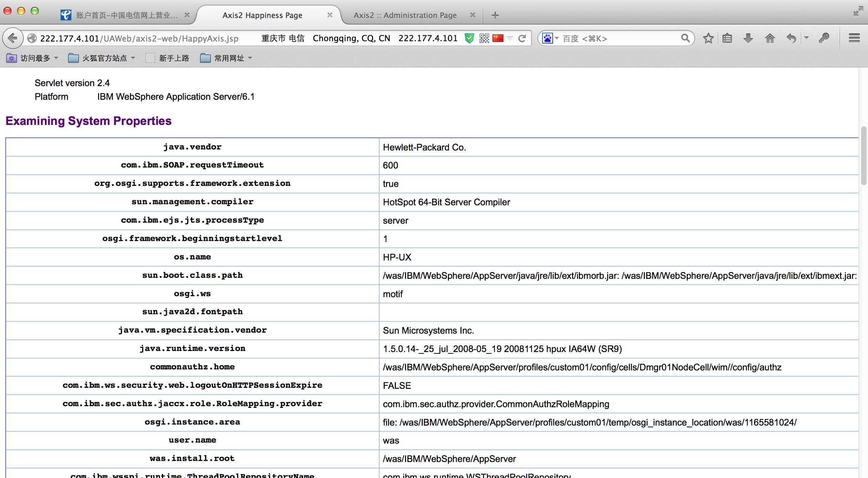
Task: Close the China Telecom tab
Action: 187,15
